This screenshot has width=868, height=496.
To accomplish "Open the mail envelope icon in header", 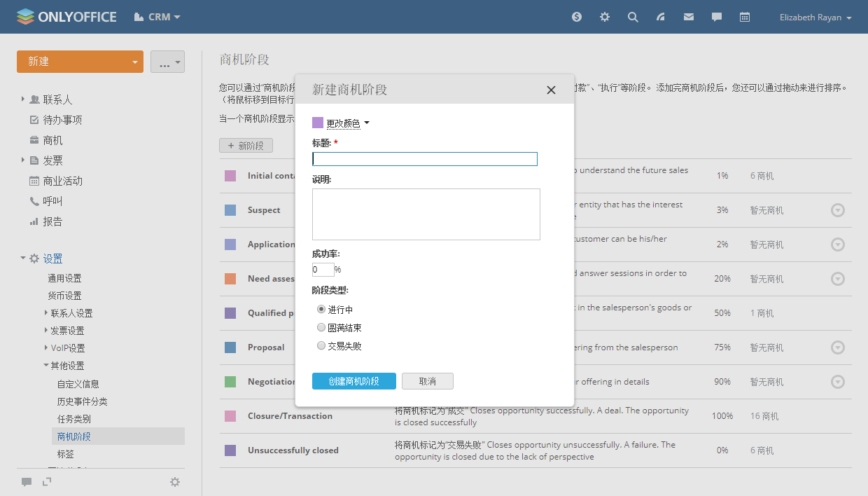I will (x=689, y=17).
